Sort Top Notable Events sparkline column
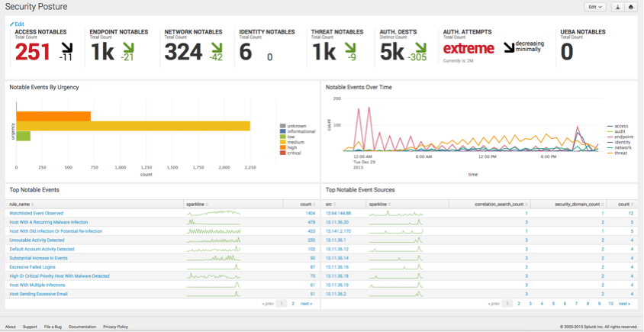Screen dimensions: 644x332 [198, 205]
